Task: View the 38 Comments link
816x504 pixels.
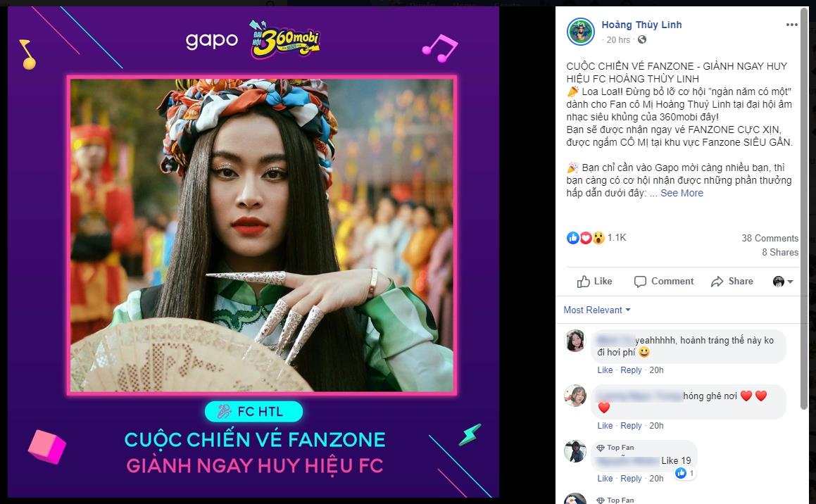Action: 770,238
